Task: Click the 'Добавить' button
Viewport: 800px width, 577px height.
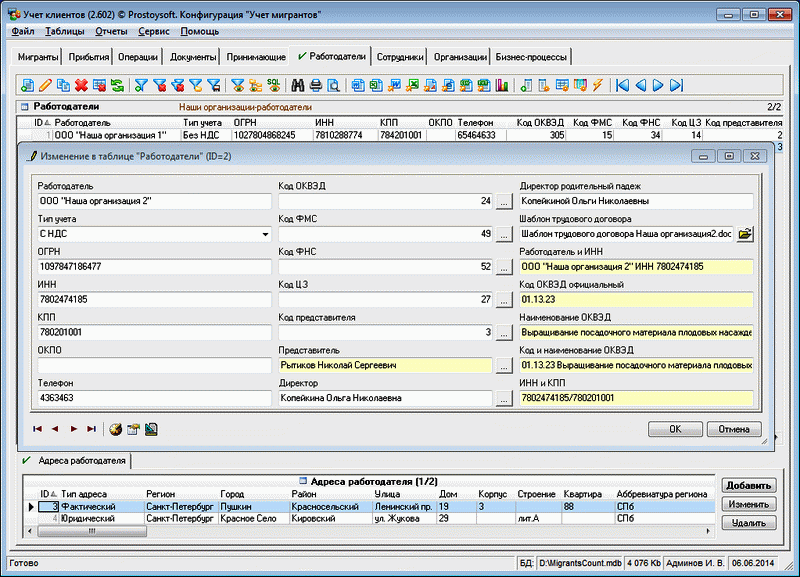Action: [x=747, y=485]
